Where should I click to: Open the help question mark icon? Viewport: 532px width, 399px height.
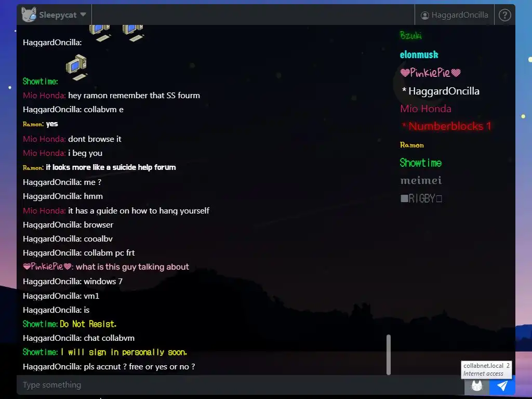pyautogui.click(x=504, y=15)
